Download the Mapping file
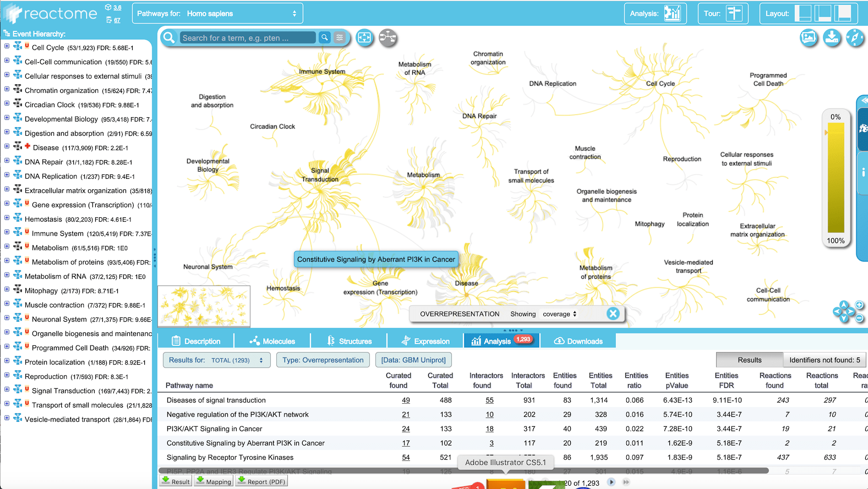Viewport: 868px width, 489px height. point(214,481)
